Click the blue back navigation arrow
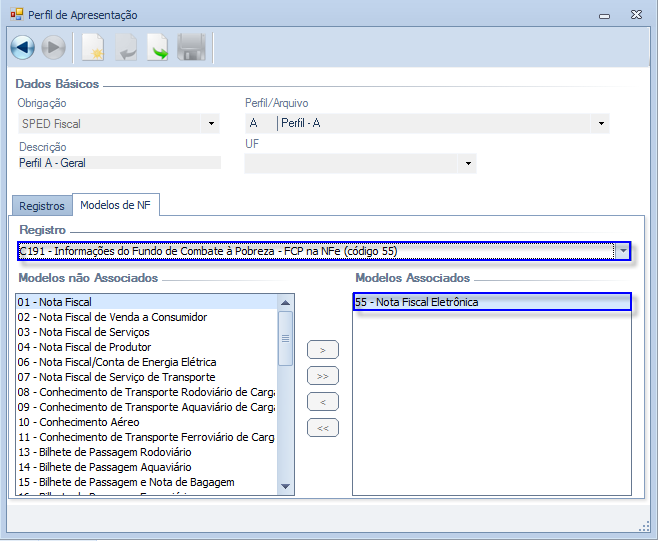 [x=22, y=47]
